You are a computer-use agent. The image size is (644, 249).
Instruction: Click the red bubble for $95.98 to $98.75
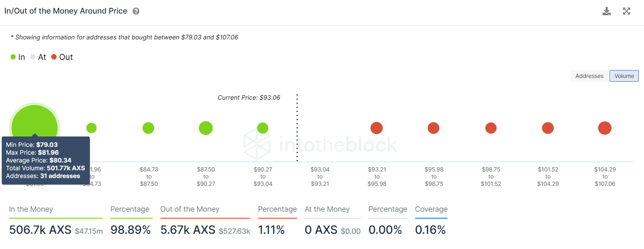434,128
